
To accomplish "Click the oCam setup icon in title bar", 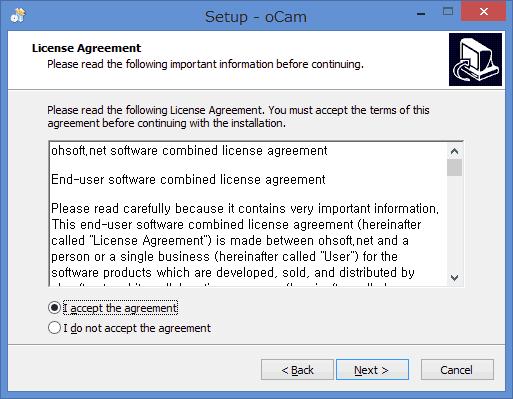I will [18, 15].
